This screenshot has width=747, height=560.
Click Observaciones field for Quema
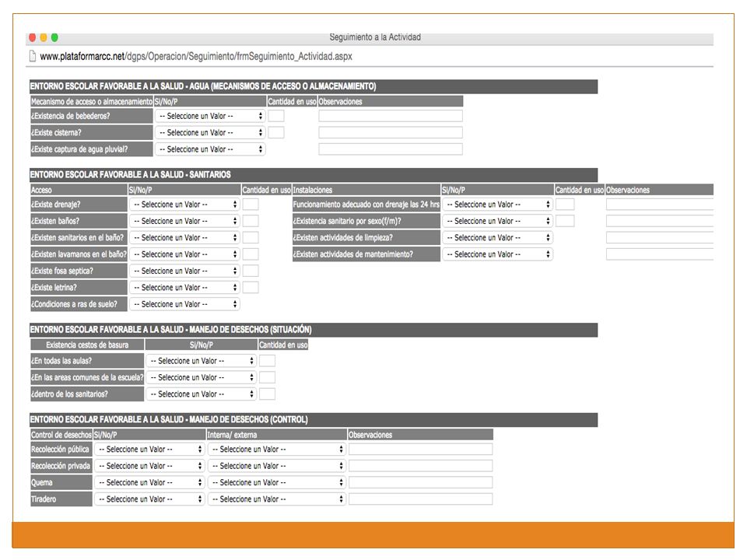point(421,482)
